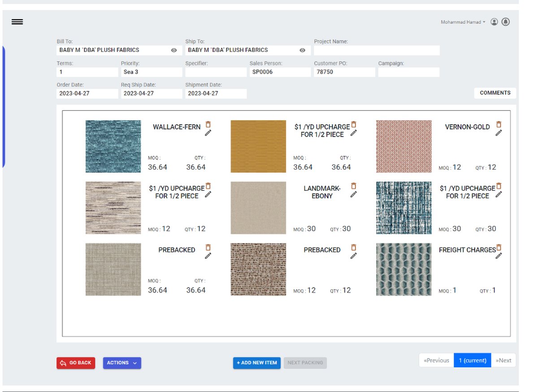The height and width of the screenshot is (392, 538).
Task: Open the FREIGHT CHARGES hexagon fabric thumbnail
Action: pyautogui.click(x=403, y=269)
